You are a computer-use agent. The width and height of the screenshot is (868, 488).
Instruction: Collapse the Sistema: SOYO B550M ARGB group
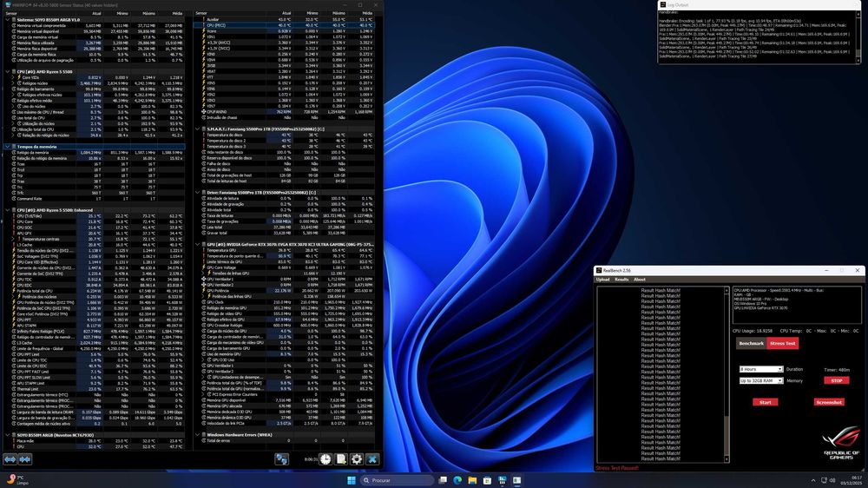pos(8,19)
